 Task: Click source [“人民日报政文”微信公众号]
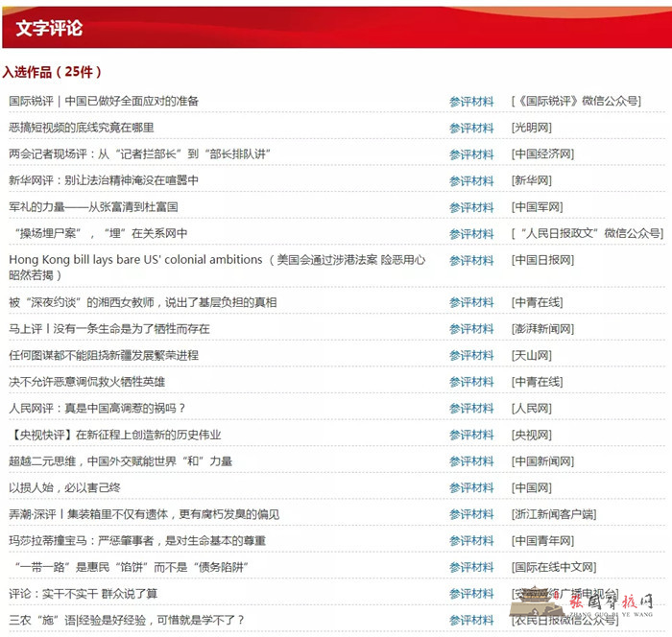(588, 233)
